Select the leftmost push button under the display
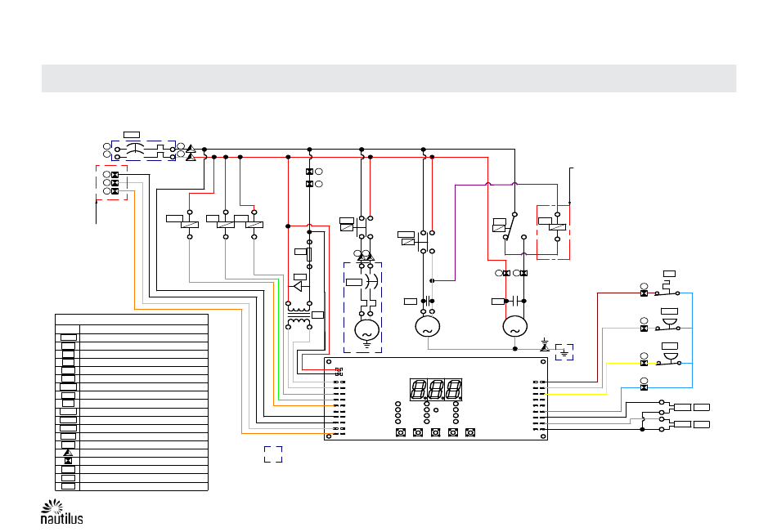Screen dimensions: 777x532 (401, 433)
